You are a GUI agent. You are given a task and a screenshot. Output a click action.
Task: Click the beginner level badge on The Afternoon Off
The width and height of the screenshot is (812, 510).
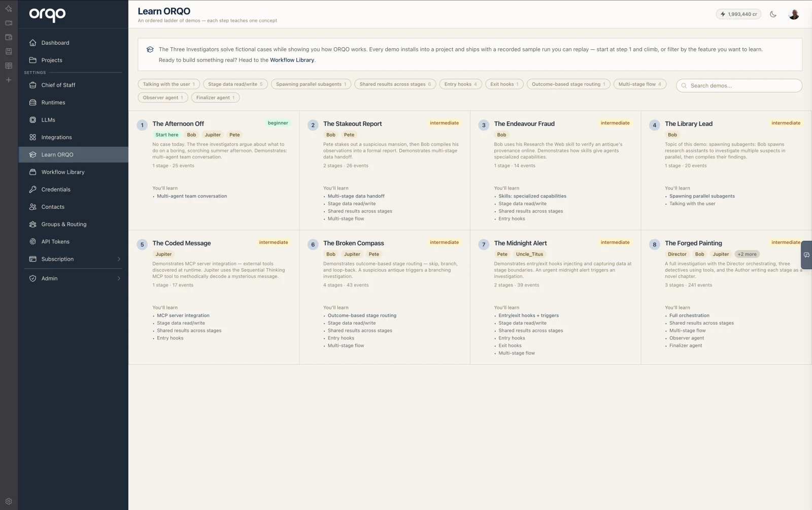coord(278,123)
